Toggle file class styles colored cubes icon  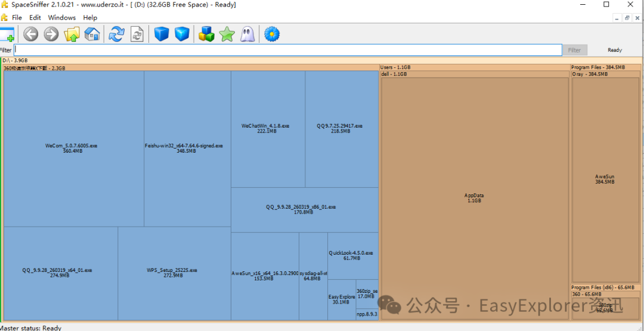(206, 34)
